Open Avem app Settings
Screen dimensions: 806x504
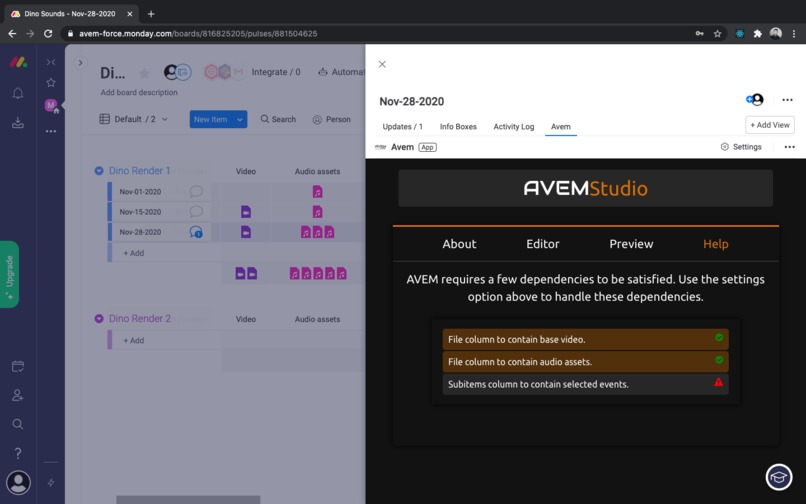click(x=741, y=147)
